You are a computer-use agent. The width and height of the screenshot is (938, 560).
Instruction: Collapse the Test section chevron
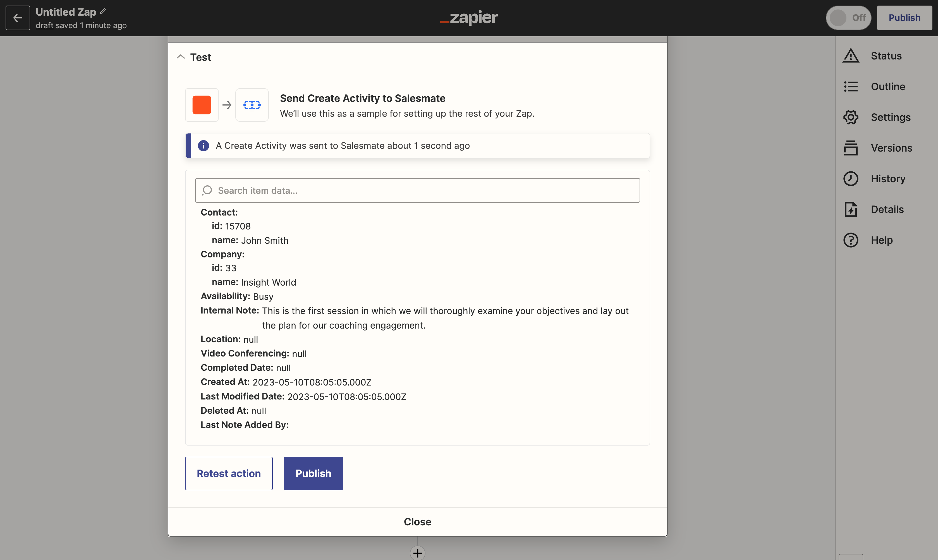coord(180,57)
